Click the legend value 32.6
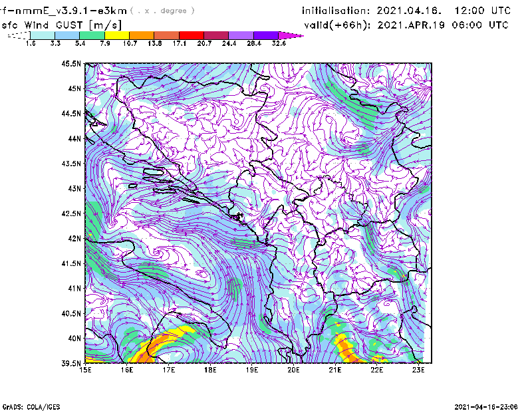 click(279, 43)
